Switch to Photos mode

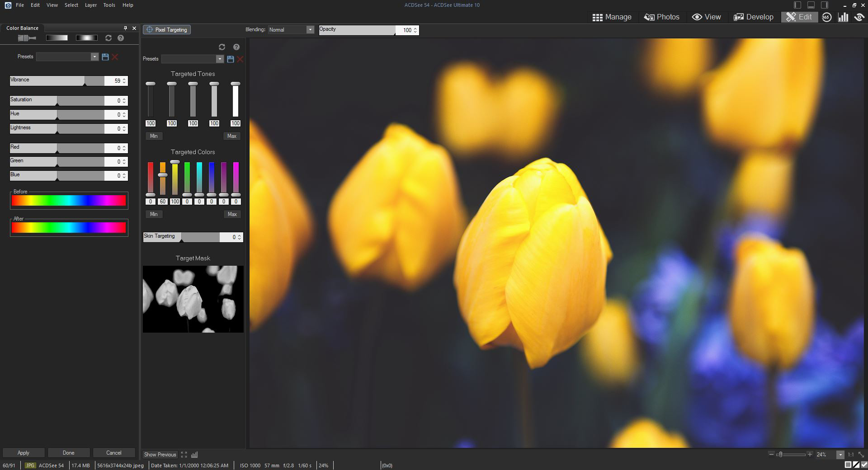pos(662,17)
